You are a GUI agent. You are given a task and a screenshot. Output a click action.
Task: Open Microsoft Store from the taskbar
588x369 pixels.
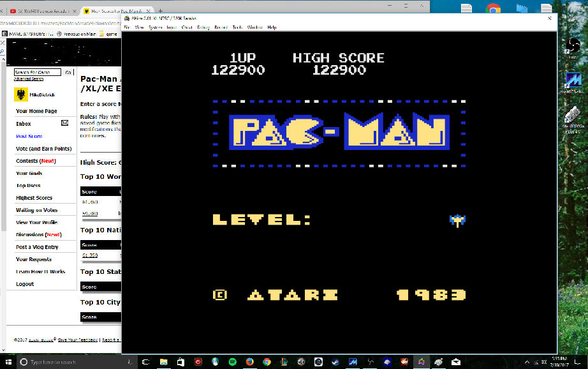tap(180, 362)
